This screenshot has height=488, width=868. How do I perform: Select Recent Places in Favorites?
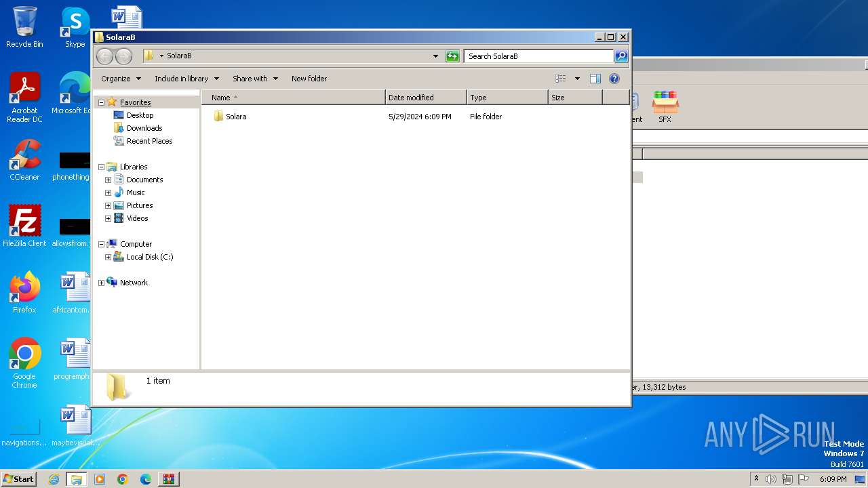149,141
